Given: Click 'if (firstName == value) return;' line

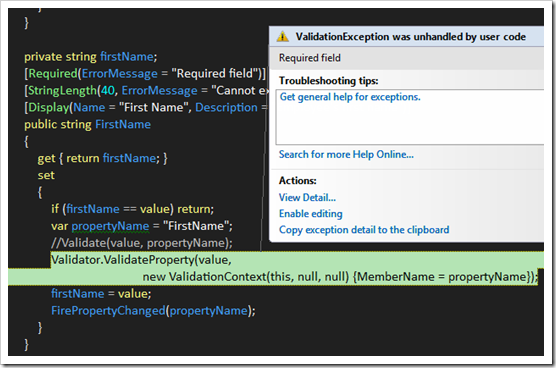Looking at the screenshot, I should pos(133,209).
